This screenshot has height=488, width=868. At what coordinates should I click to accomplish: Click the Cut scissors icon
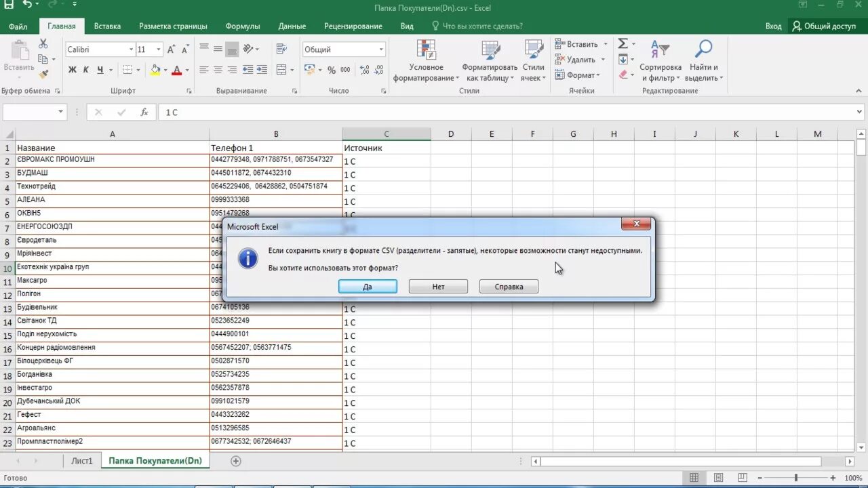[x=43, y=44]
